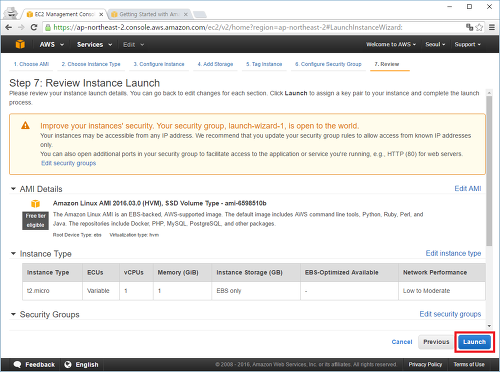The height and width of the screenshot is (372, 500).
Task: Click the Cancel link
Action: (402, 342)
